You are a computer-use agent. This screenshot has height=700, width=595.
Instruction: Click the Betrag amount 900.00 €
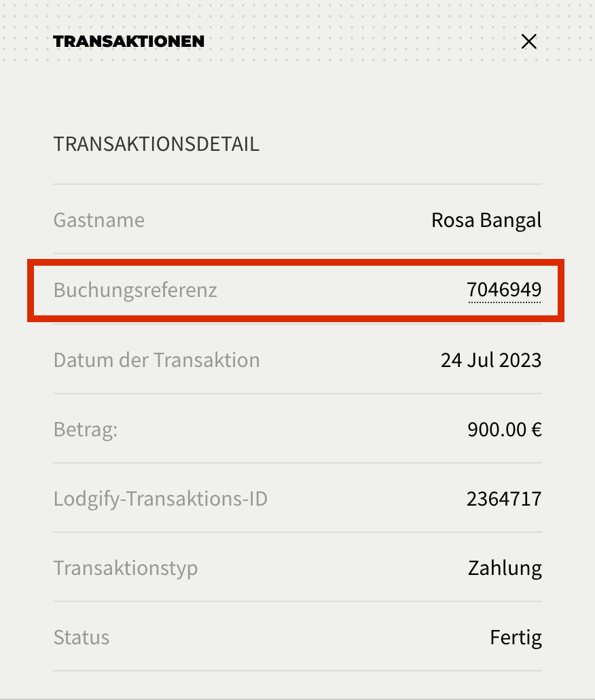click(504, 429)
